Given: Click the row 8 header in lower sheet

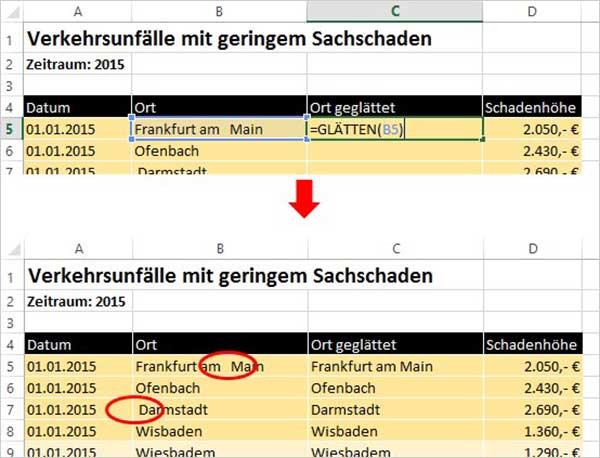Looking at the screenshot, I should [x=12, y=431].
